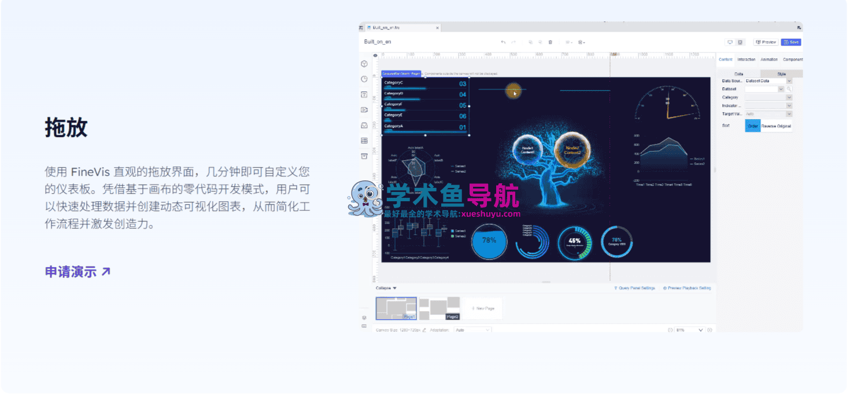Open Preview Playback Setting
This screenshot has height=399, width=868.
tap(687, 288)
